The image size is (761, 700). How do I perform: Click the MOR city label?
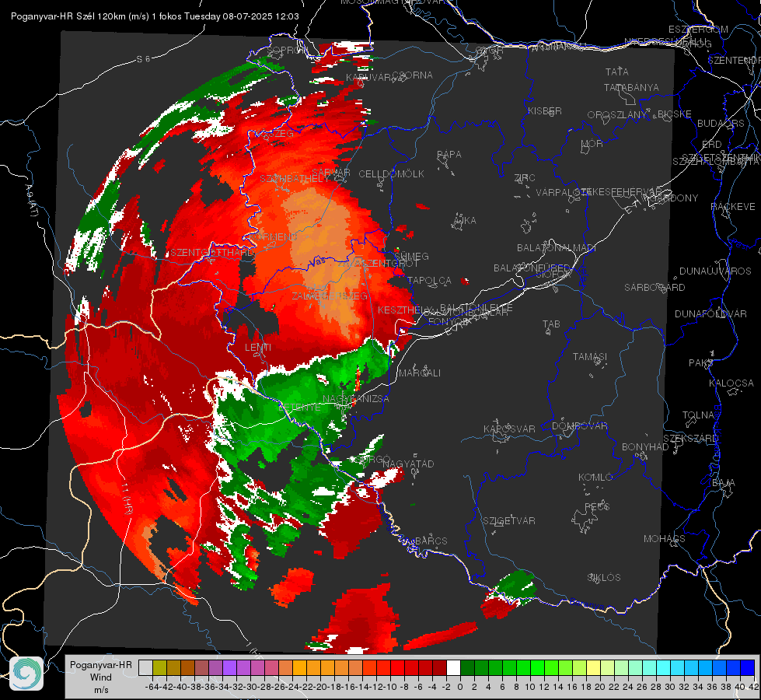[x=592, y=143]
